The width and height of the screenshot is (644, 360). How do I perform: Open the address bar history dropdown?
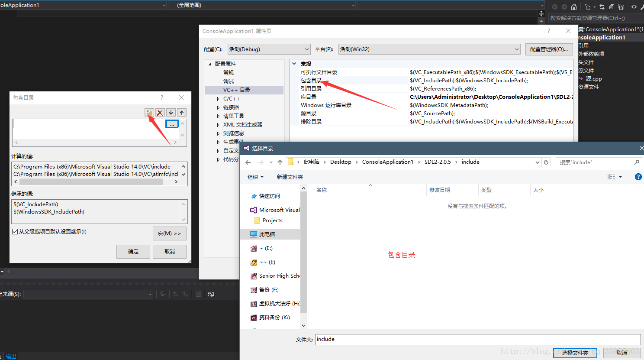537,162
